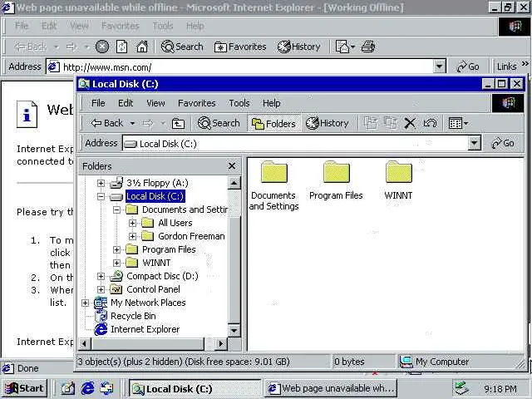The height and width of the screenshot is (399, 532).
Task: Click the Mail icon in Internet Explorer
Action: pyautogui.click(x=344, y=47)
